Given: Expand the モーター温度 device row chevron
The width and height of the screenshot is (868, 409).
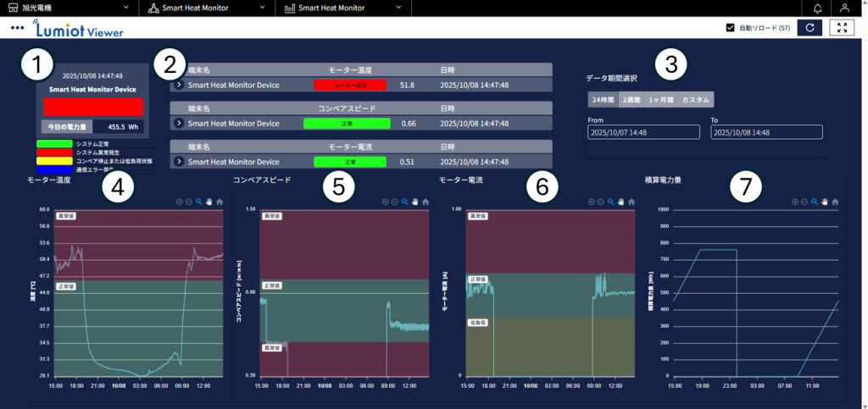Looking at the screenshot, I should tap(179, 85).
